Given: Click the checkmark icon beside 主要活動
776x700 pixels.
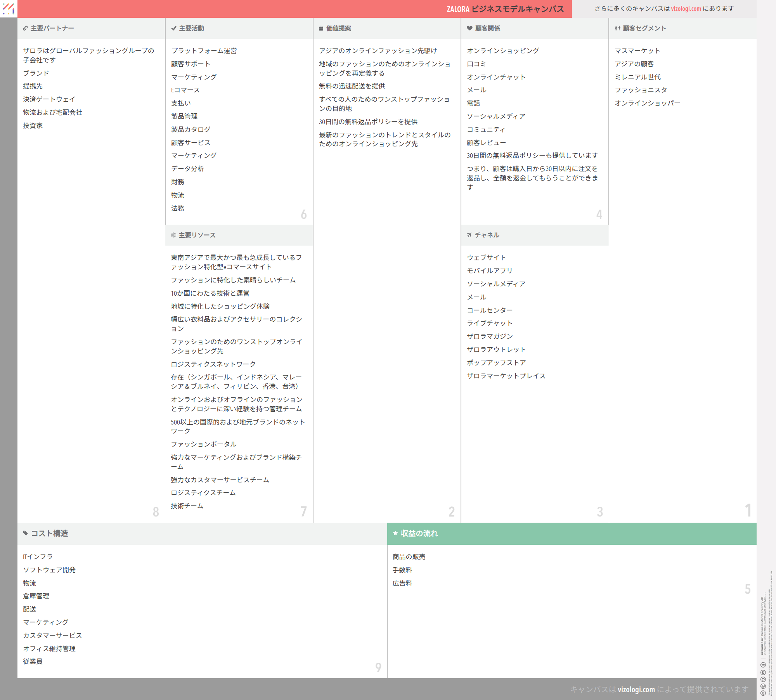Looking at the screenshot, I should pos(174,28).
